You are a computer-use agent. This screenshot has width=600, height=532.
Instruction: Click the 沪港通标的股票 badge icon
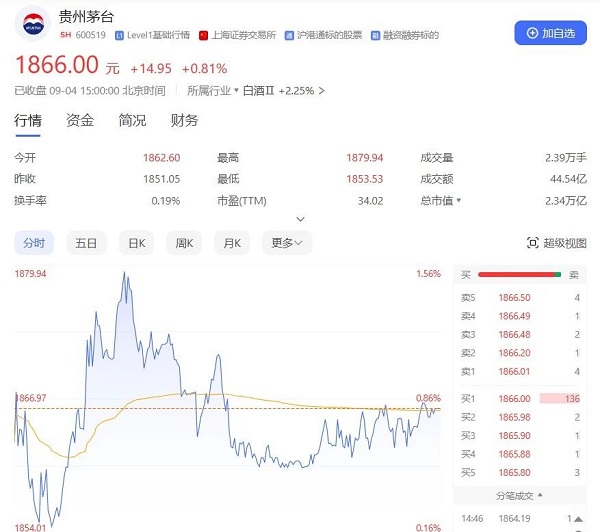coord(289,36)
